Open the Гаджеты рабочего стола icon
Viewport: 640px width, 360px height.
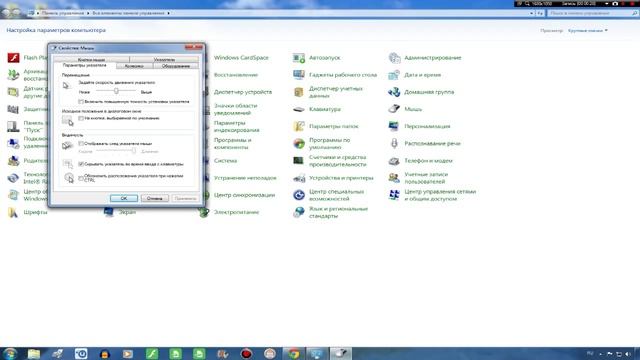point(299,75)
